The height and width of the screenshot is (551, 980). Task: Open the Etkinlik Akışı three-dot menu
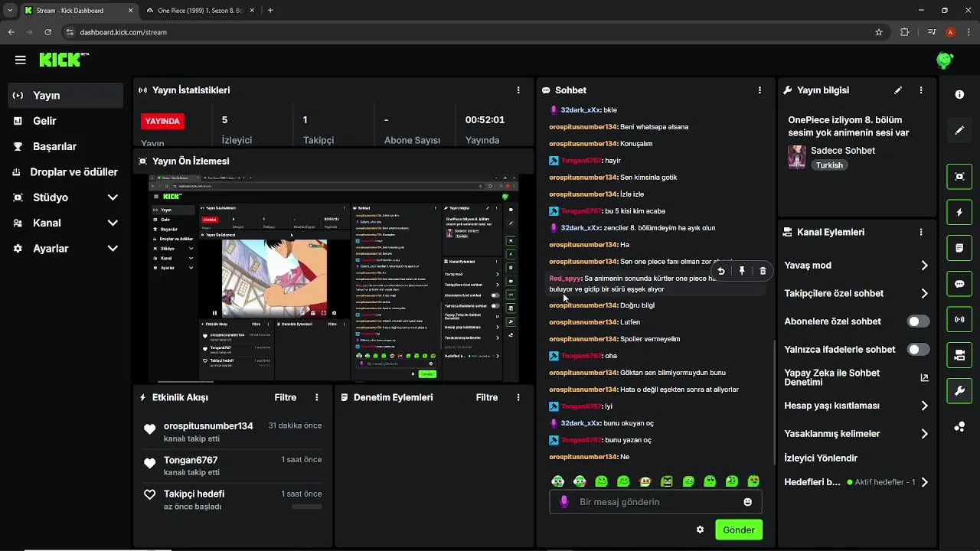(316, 397)
